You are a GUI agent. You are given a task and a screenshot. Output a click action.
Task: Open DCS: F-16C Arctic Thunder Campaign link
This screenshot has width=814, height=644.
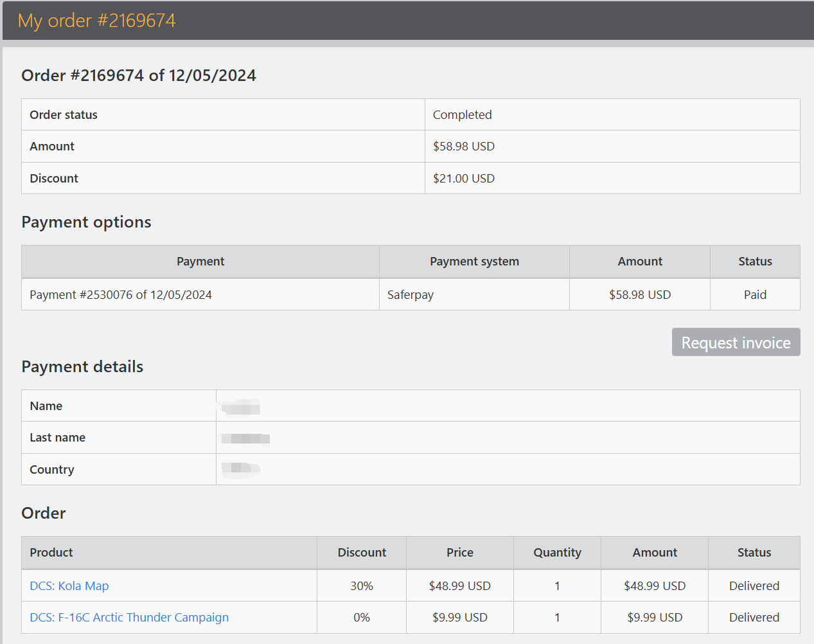tap(129, 617)
